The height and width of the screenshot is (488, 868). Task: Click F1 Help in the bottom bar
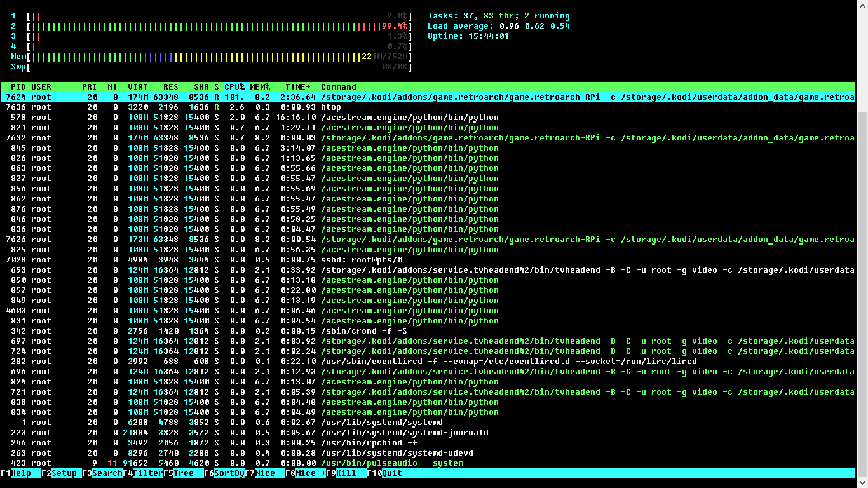tap(20, 473)
